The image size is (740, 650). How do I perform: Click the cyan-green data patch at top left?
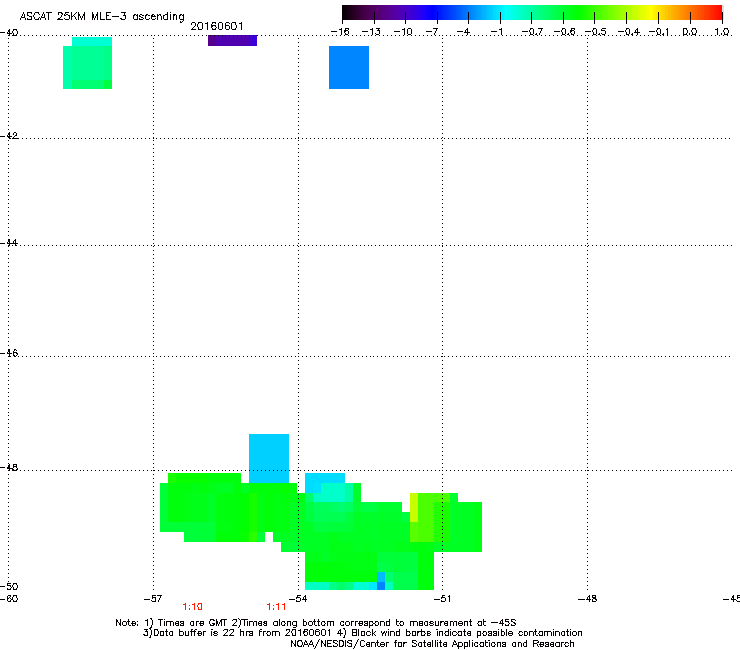pyautogui.click(x=87, y=63)
